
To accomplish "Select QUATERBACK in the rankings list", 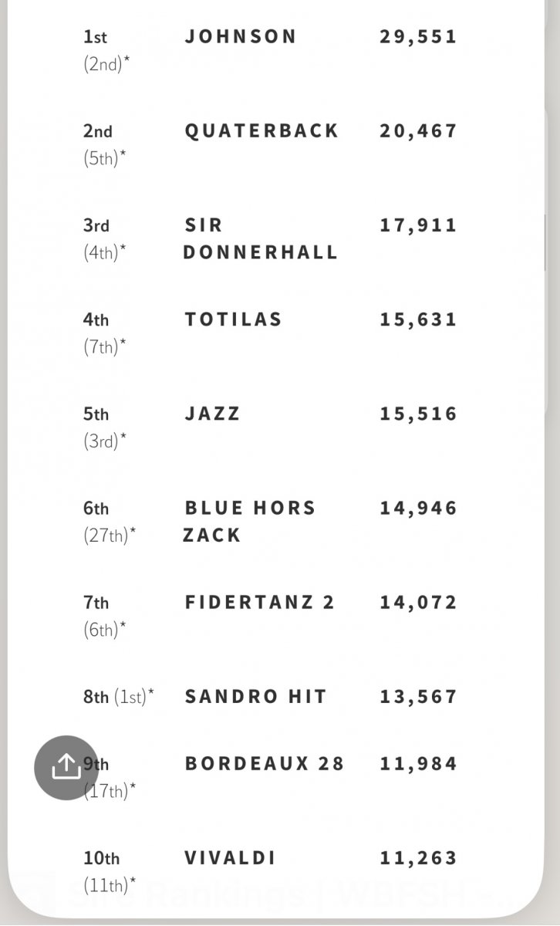I will click(x=261, y=130).
